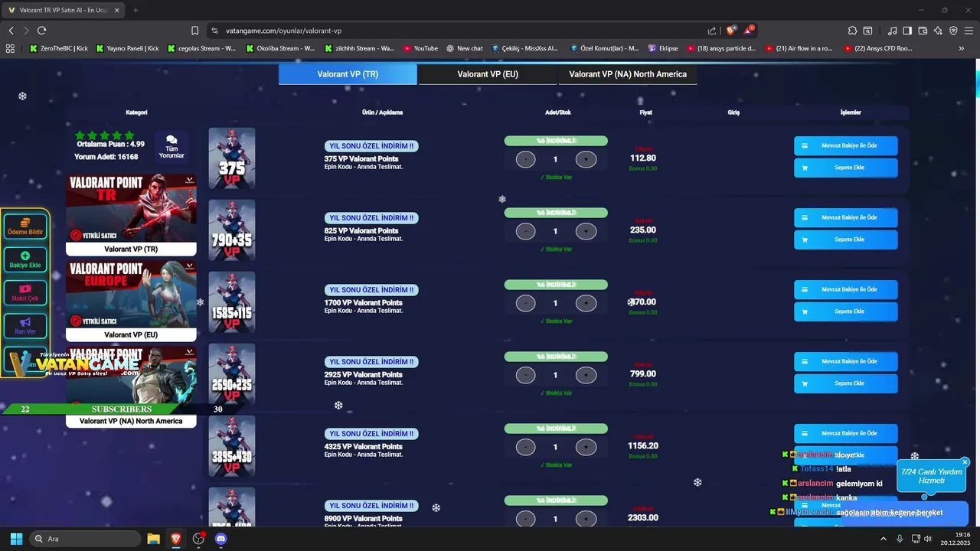Show more bookmarks chevron
Screen dimensions: 980x551
[962, 48]
